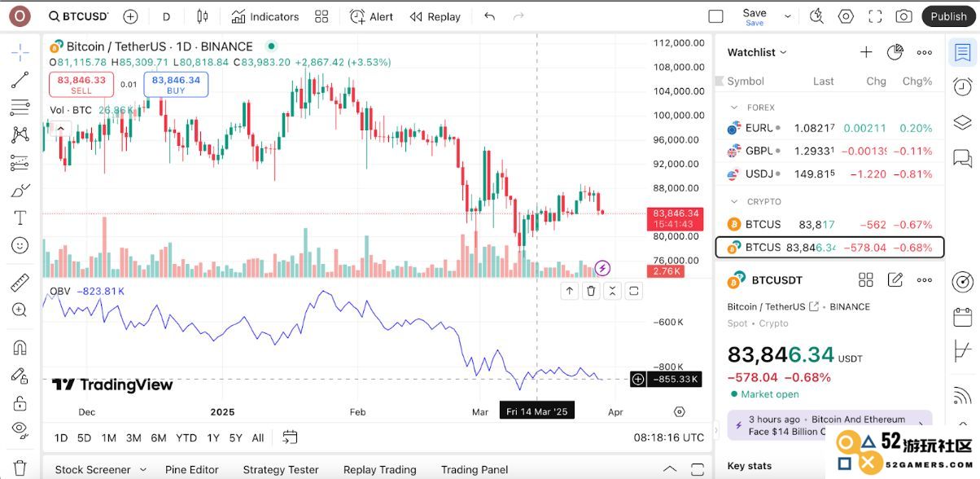Image resolution: width=980 pixels, height=479 pixels.
Task: Open the Strategy Tester tab
Action: coord(281,469)
